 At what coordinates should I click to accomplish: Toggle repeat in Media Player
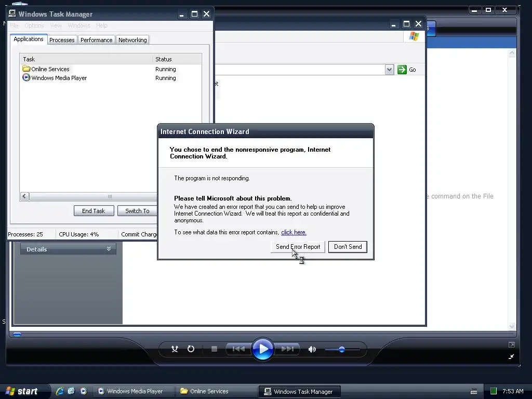[191, 349]
